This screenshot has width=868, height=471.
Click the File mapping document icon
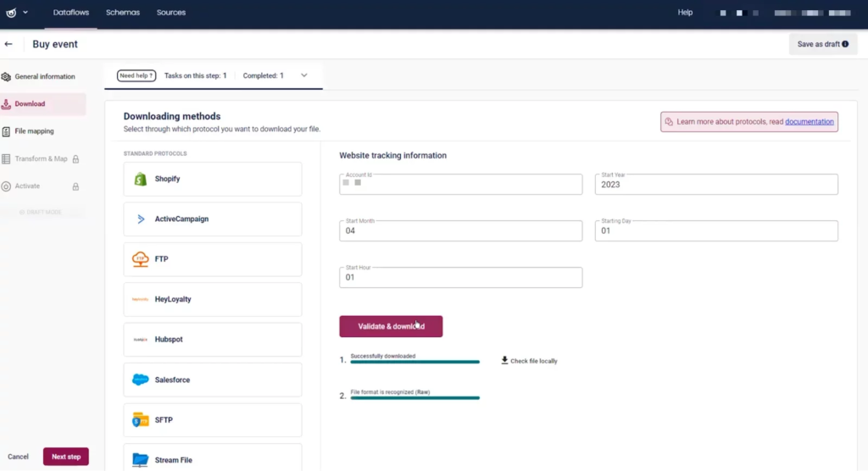(6, 131)
